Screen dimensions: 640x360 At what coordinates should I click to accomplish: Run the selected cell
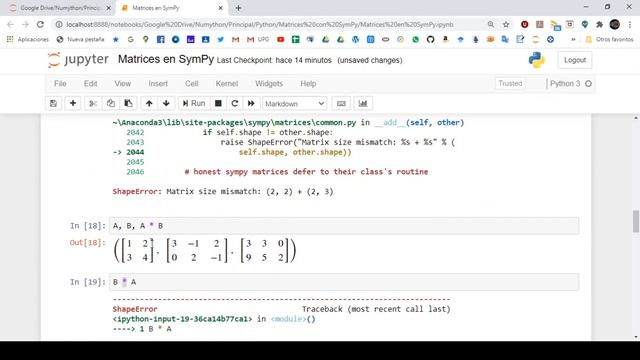click(x=194, y=104)
